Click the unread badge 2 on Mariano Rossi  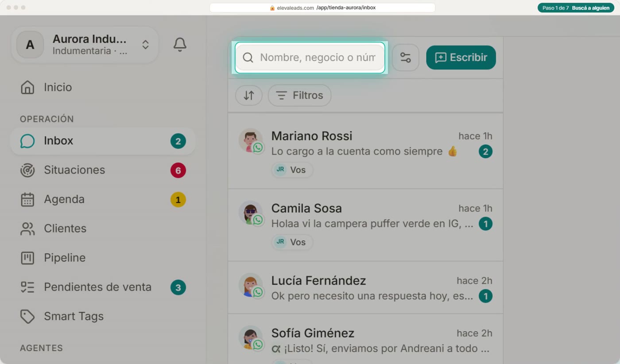[485, 152]
